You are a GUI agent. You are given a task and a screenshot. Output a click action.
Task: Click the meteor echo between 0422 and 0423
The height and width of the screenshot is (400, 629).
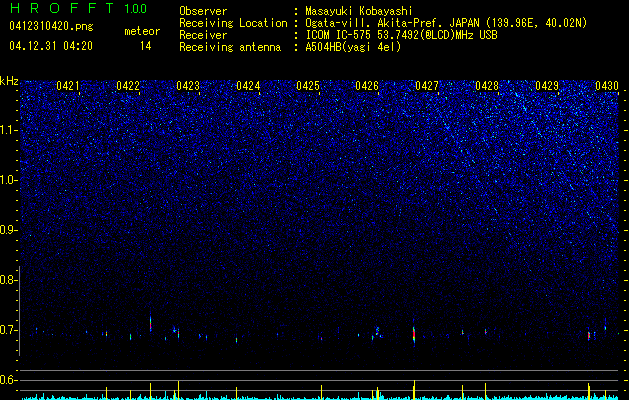point(150,322)
